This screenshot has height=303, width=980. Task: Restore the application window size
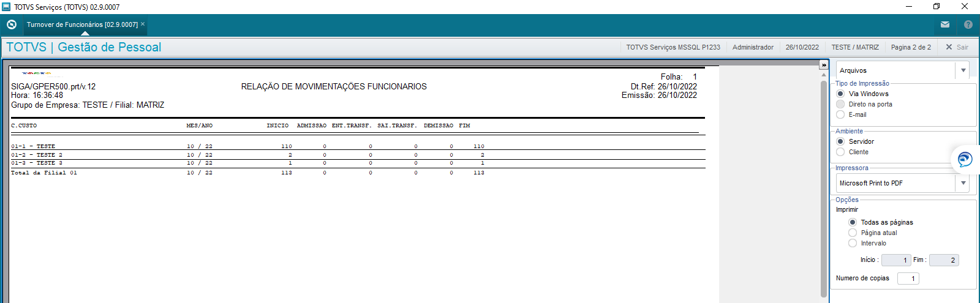[937, 6]
